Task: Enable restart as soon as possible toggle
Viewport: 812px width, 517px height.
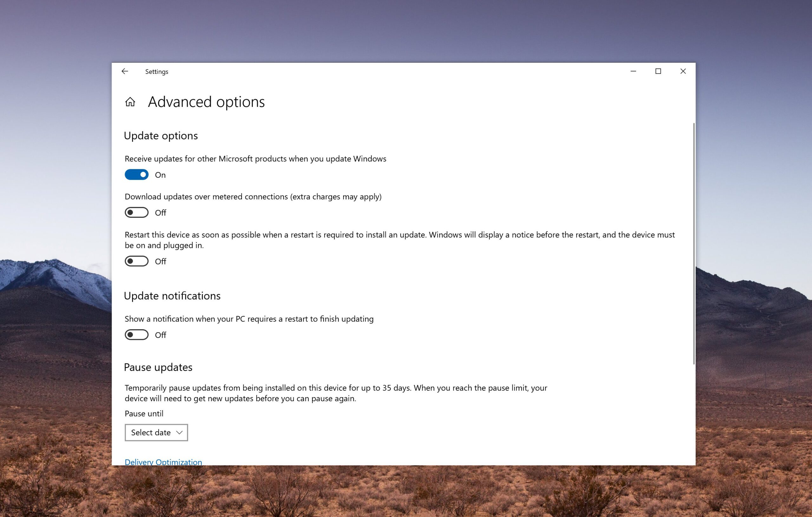Action: click(137, 261)
